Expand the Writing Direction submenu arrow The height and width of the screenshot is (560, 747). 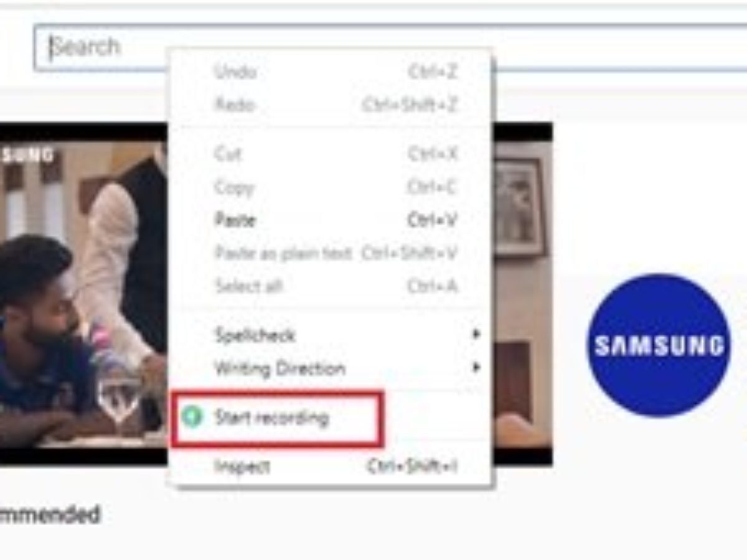[x=476, y=367]
